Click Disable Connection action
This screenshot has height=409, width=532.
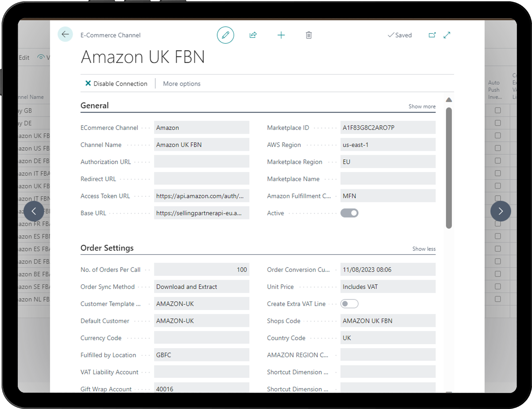pyautogui.click(x=116, y=84)
